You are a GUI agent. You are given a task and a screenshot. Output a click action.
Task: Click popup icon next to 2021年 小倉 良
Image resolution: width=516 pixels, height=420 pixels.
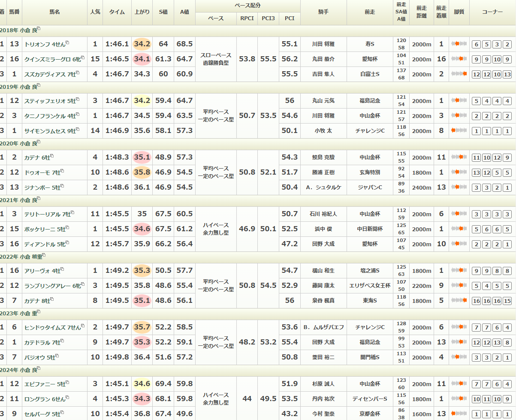point(39,199)
